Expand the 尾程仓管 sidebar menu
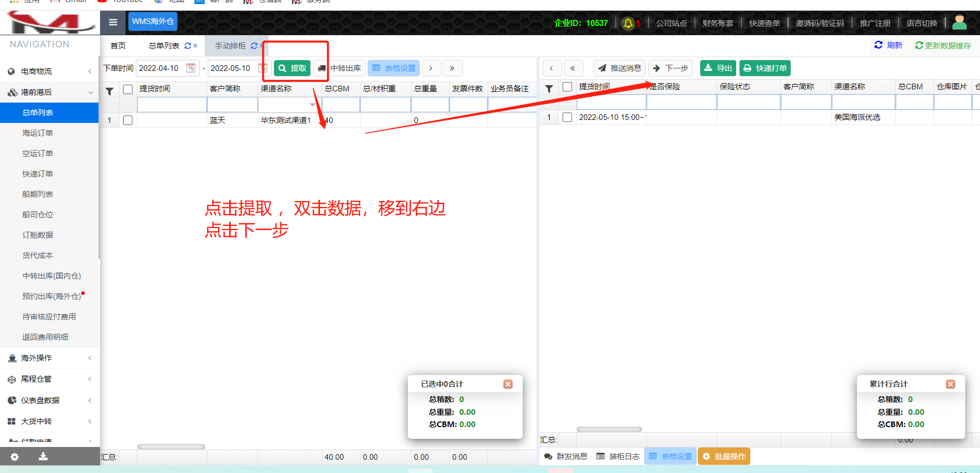 point(50,379)
